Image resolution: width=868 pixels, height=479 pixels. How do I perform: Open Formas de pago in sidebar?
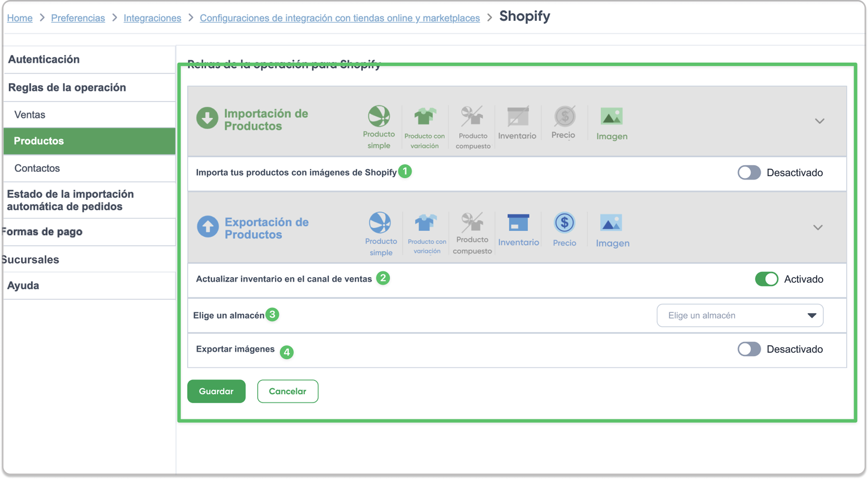click(89, 232)
